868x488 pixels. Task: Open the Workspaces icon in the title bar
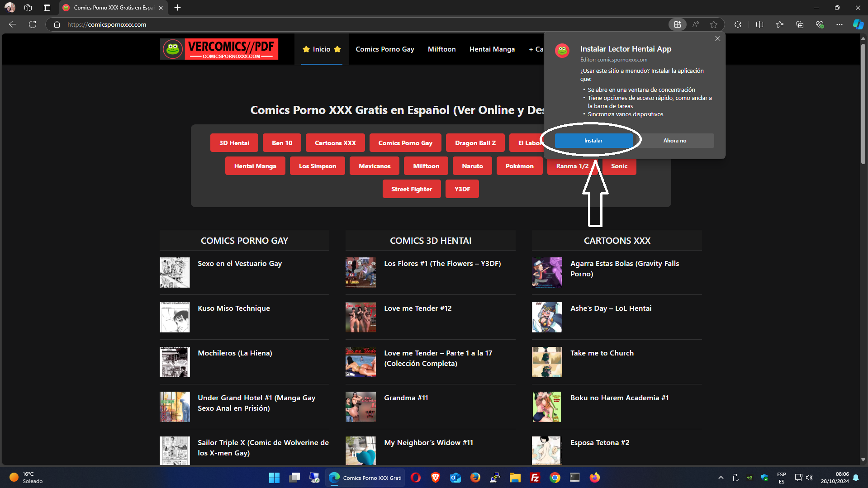click(x=28, y=8)
